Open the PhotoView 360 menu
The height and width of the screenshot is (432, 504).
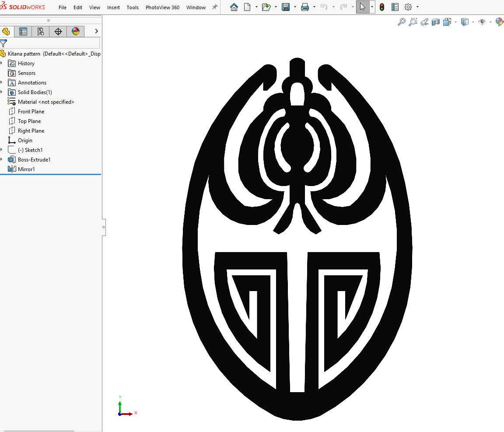(162, 7)
